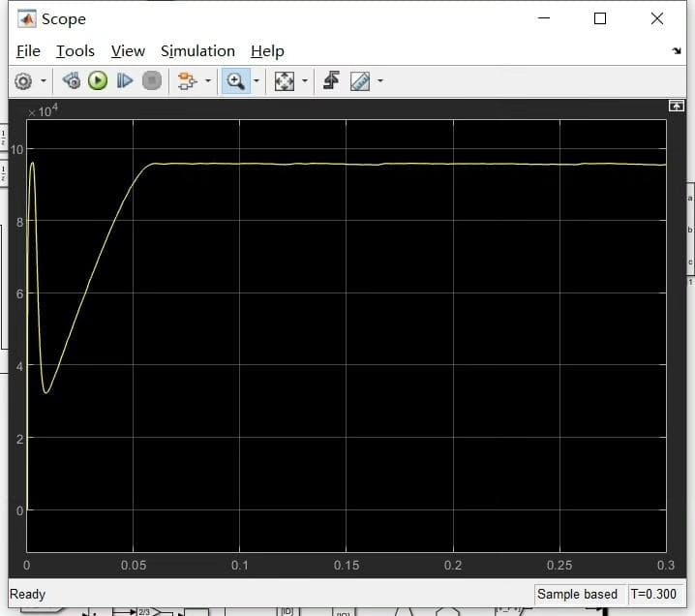Minimize the Scope window
The image size is (695, 616).
click(x=544, y=18)
